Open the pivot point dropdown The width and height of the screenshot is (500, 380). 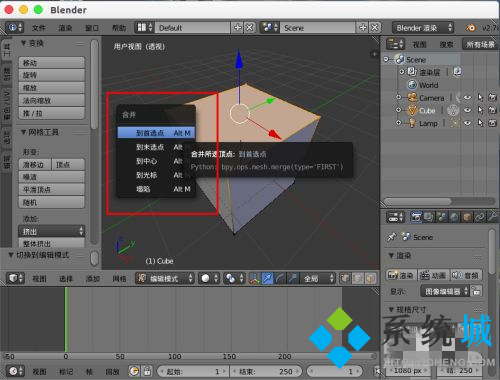[234, 278]
